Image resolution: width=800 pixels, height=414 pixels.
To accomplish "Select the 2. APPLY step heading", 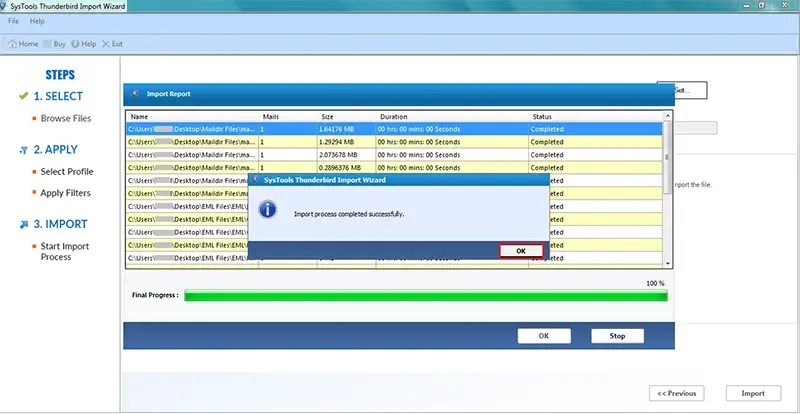I will [x=56, y=150].
